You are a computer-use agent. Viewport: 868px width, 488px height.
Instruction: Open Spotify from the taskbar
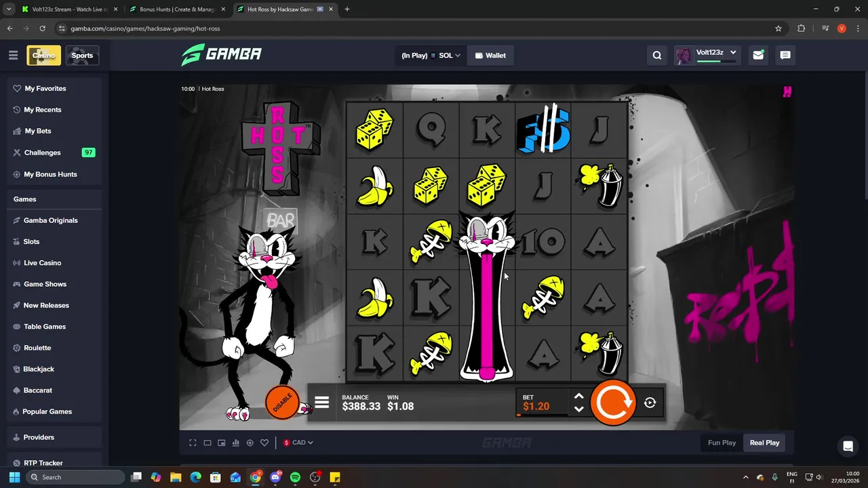(295, 477)
